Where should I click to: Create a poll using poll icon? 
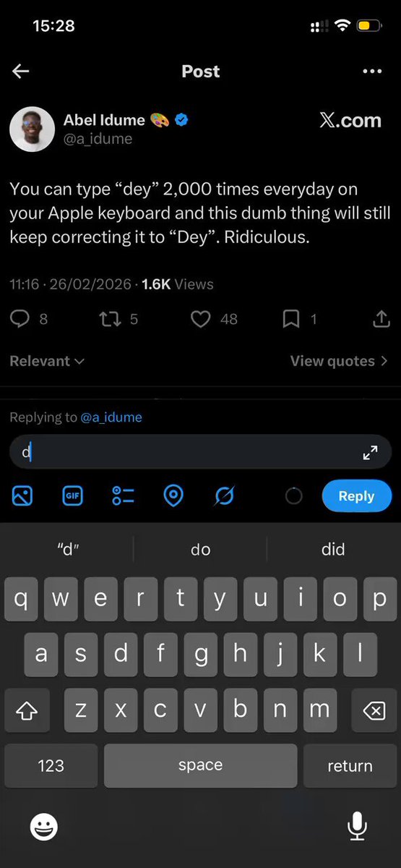(123, 496)
